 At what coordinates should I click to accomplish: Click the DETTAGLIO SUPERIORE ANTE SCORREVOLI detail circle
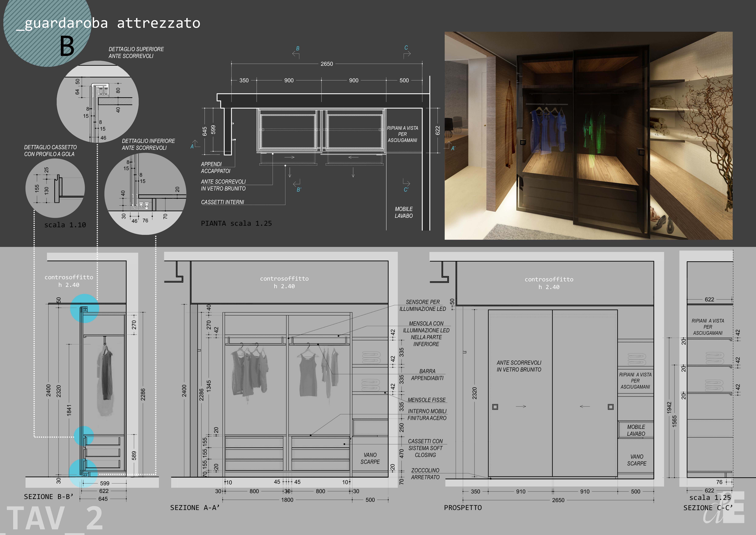point(98,101)
